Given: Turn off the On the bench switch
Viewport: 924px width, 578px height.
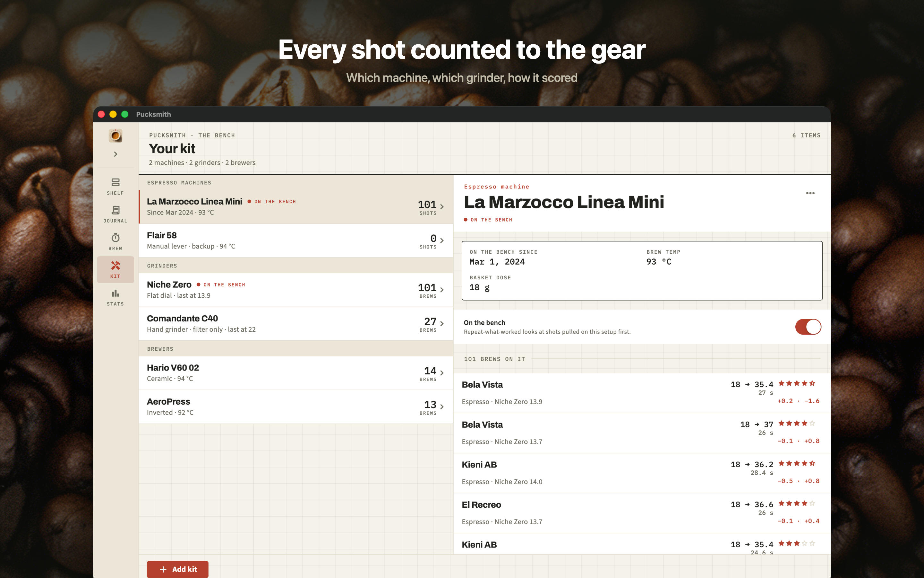Looking at the screenshot, I should coord(808,327).
